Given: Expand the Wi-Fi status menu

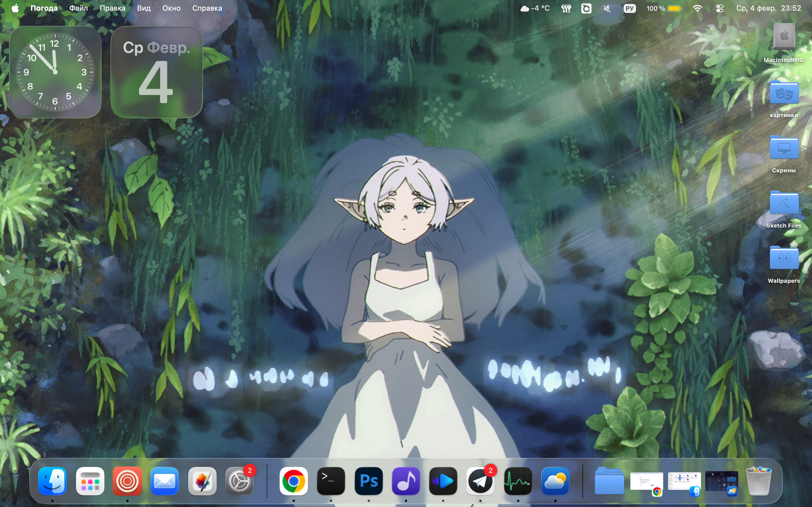Looking at the screenshot, I should [x=698, y=8].
